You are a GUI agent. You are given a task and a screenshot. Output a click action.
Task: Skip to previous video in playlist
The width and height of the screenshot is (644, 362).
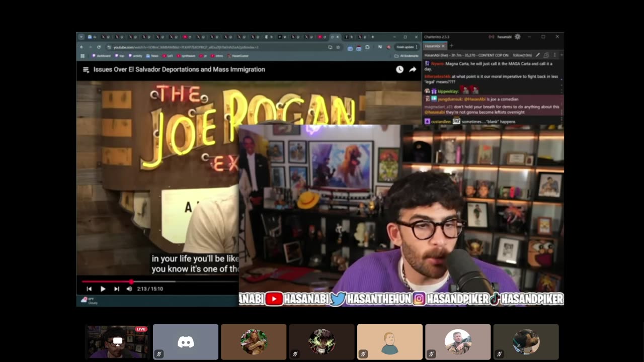click(89, 289)
